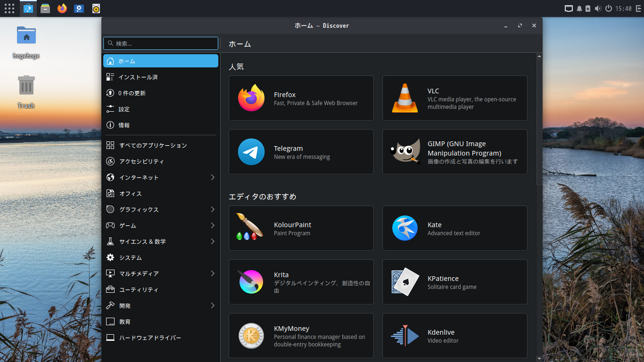Select the 教育 category
The image size is (644, 362).
[161, 321]
